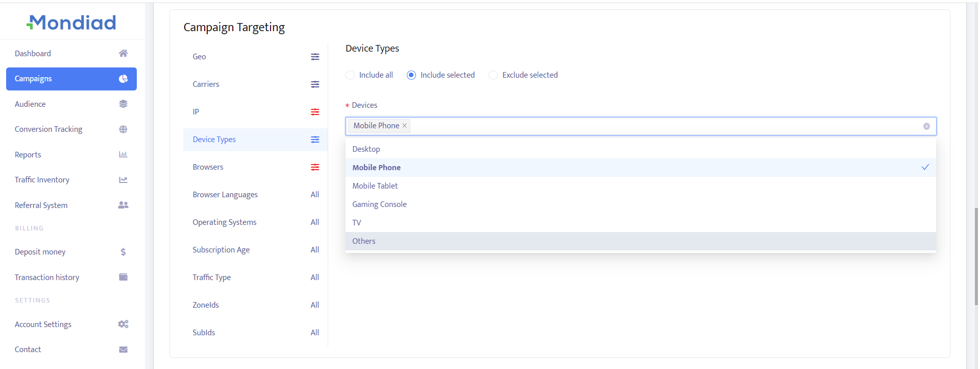Choose Desktop from the devices dropdown
The width and height of the screenshot is (980, 369).
point(366,149)
